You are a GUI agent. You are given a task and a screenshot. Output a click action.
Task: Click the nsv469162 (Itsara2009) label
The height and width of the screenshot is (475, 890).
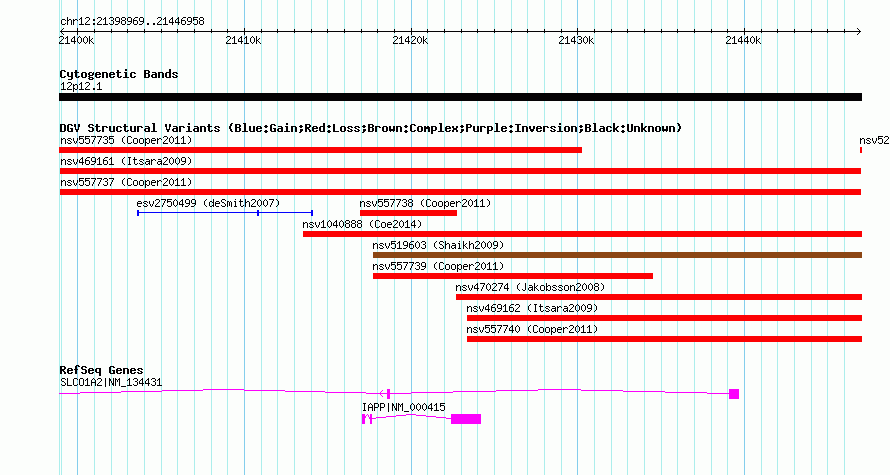coord(532,308)
